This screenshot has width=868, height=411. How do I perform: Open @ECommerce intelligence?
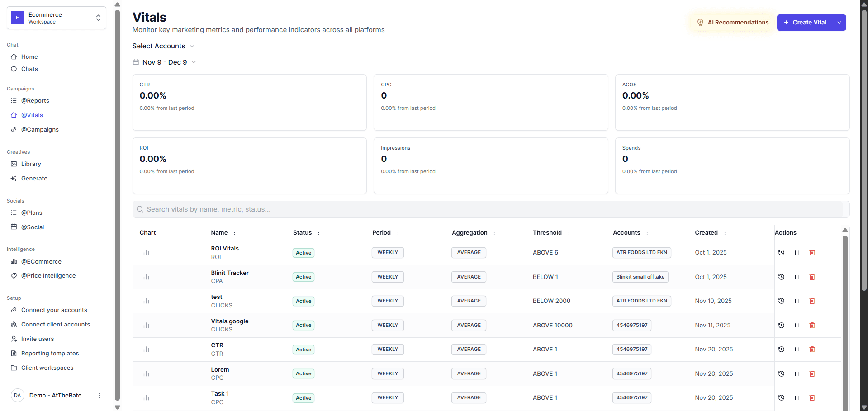57,262
